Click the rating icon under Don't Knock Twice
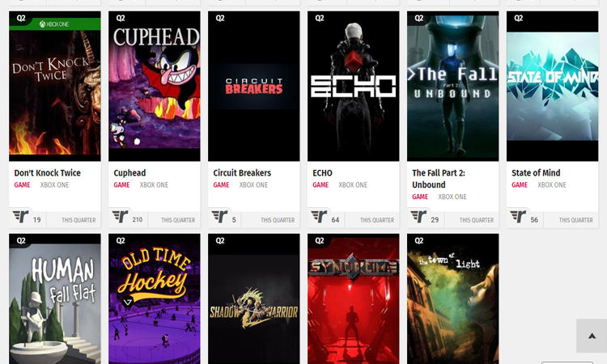The width and height of the screenshot is (607, 364). pos(20,216)
